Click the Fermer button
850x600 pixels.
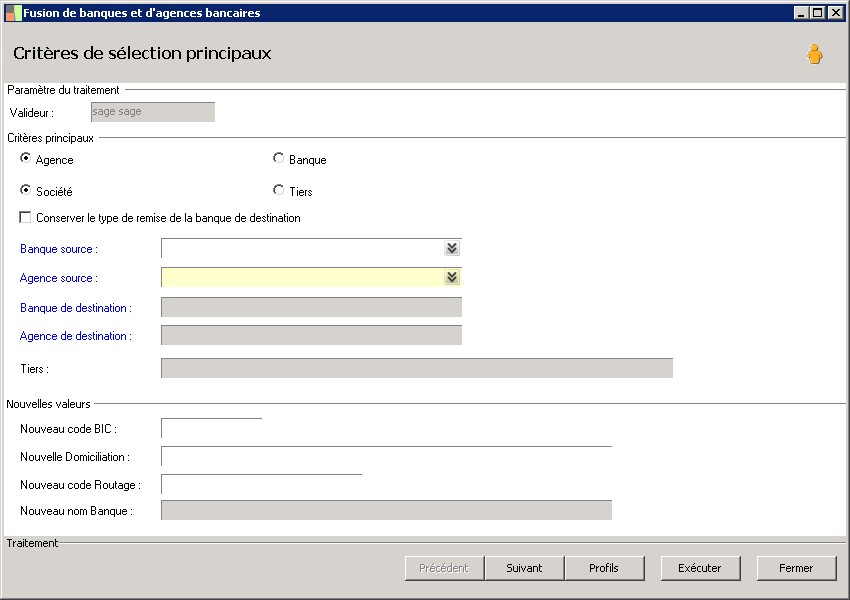tap(796, 568)
